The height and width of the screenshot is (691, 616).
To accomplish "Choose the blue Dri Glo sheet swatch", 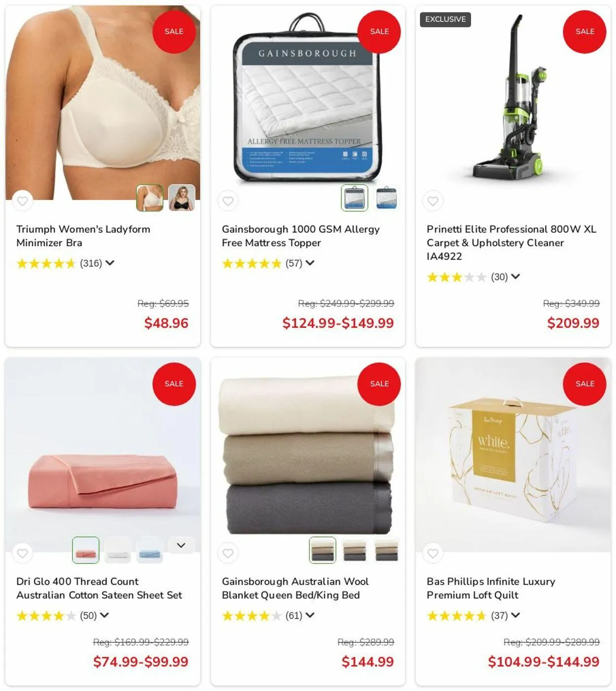I will pyautogui.click(x=150, y=550).
